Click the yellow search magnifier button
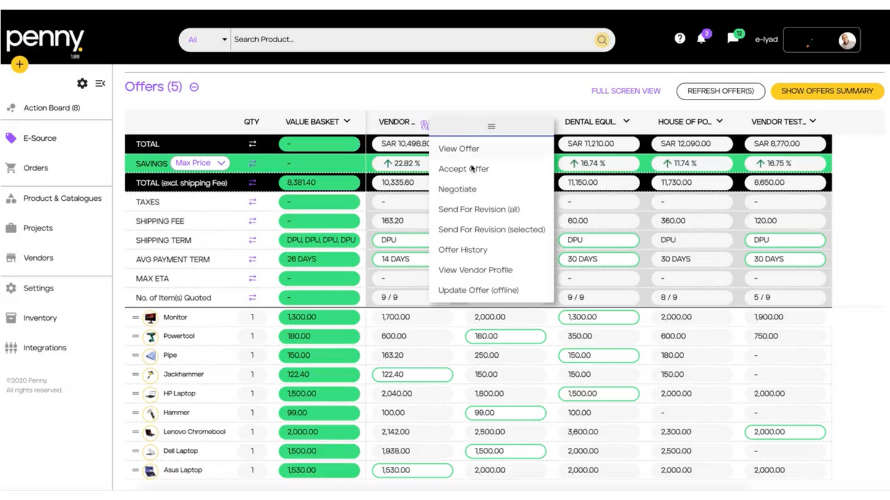Screen dimensions: 890x500 602,40
